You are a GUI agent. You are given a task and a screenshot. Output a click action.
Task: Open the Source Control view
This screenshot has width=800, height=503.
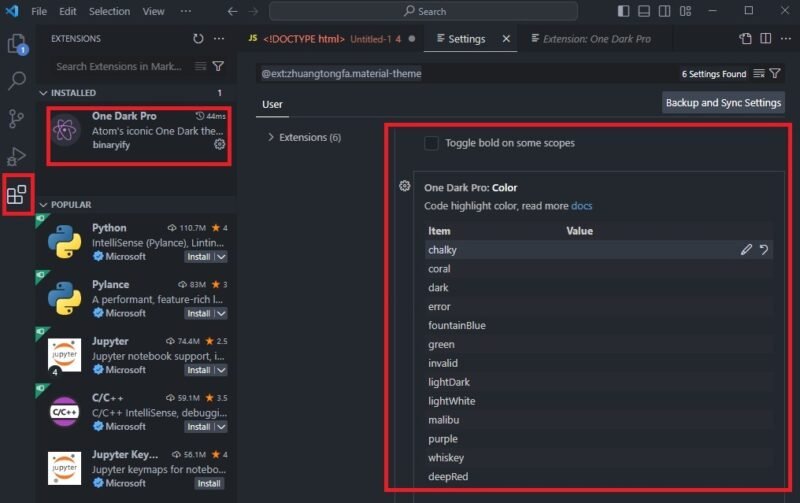tap(17, 119)
